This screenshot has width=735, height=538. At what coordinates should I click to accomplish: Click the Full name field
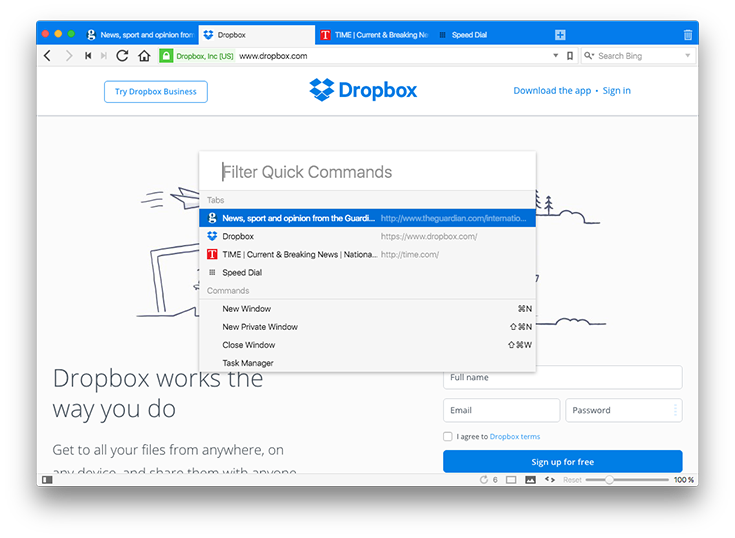tap(562, 377)
